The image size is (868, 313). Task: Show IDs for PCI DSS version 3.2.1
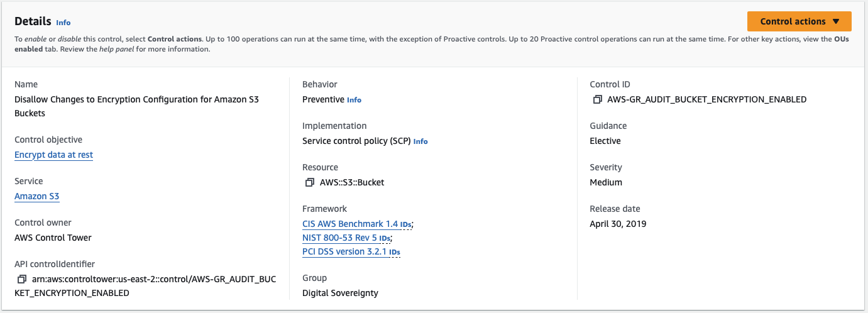point(395,252)
